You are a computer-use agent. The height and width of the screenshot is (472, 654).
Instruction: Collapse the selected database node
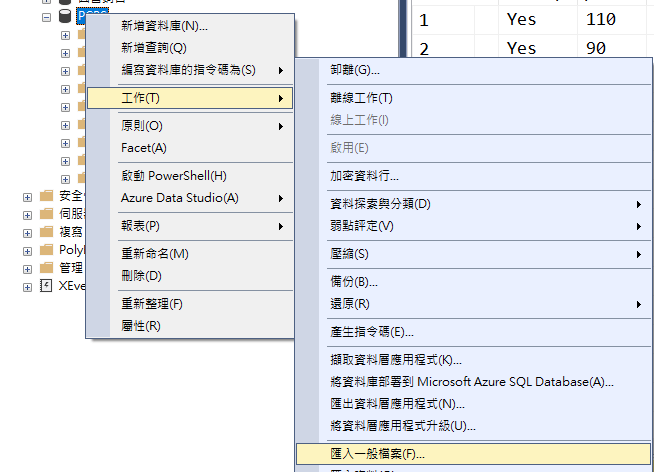[x=47, y=17]
